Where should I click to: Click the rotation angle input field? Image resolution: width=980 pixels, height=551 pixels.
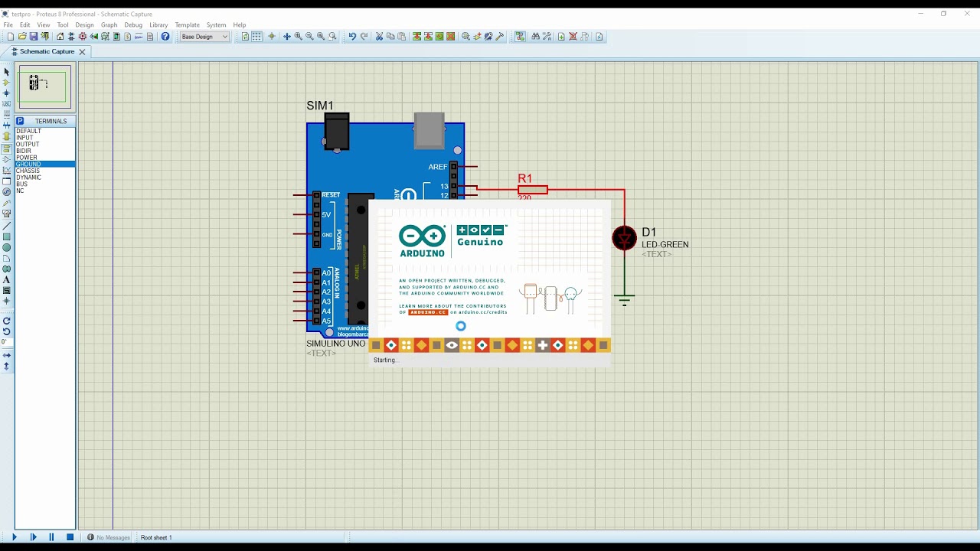coord(7,342)
